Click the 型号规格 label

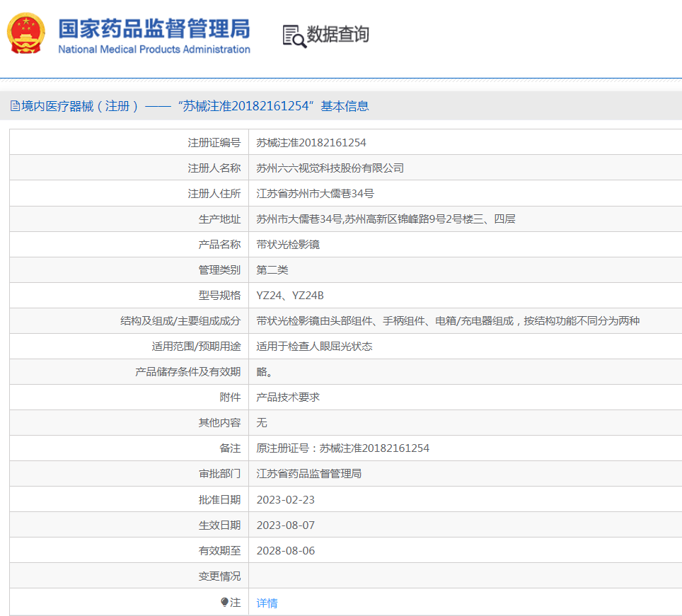pyautogui.click(x=219, y=296)
